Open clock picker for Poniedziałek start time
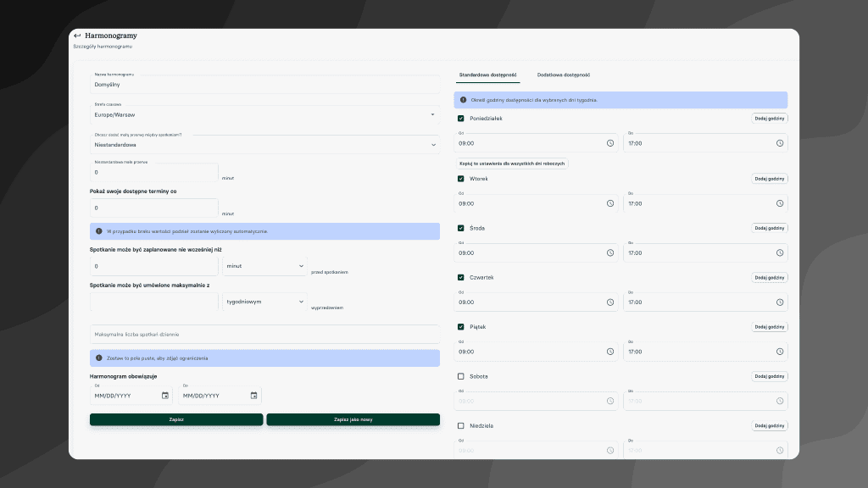The image size is (868, 488). tap(609, 143)
